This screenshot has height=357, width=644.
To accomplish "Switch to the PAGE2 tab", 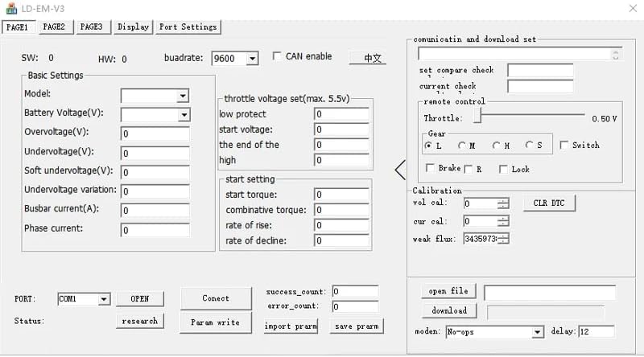I will pyautogui.click(x=54, y=27).
